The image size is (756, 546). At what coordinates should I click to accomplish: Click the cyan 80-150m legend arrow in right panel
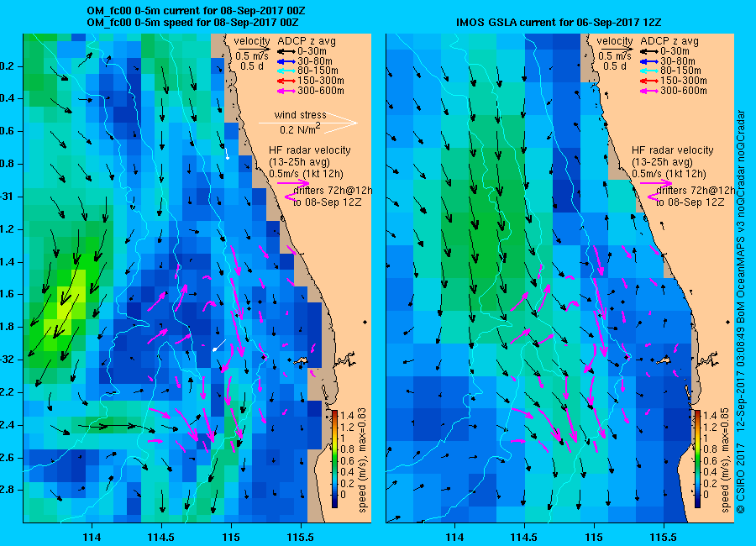click(649, 71)
